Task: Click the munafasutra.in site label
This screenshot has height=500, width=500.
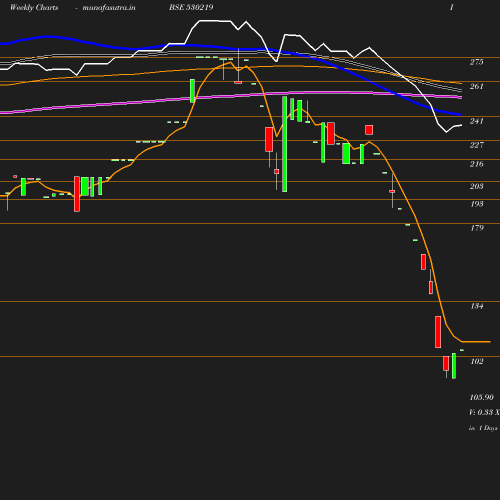Action: 109,7
